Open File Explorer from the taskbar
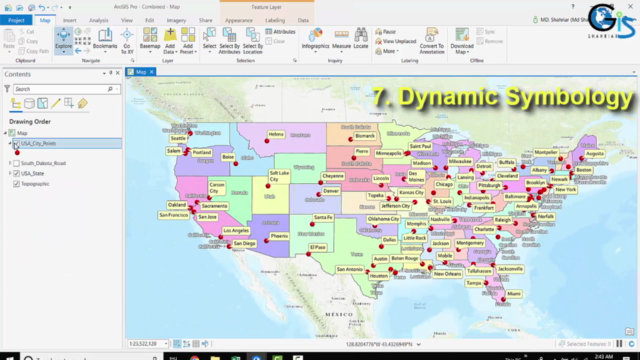The width and height of the screenshot is (640, 360). pos(215,358)
